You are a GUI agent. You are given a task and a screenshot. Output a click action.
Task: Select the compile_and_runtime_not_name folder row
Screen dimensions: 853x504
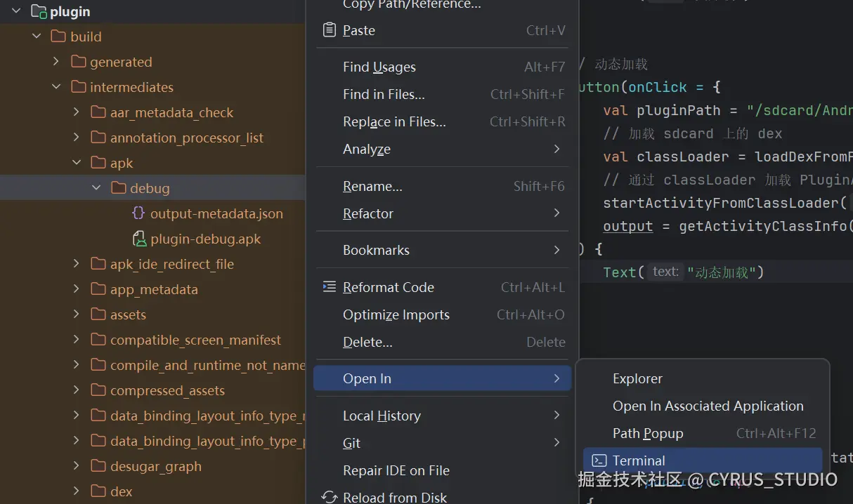click(x=152, y=365)
